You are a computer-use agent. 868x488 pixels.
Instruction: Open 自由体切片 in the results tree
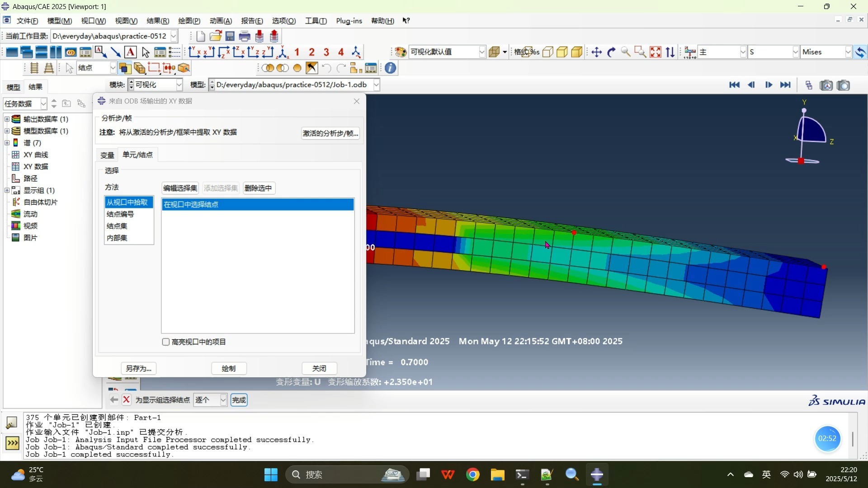coord(40,202)
